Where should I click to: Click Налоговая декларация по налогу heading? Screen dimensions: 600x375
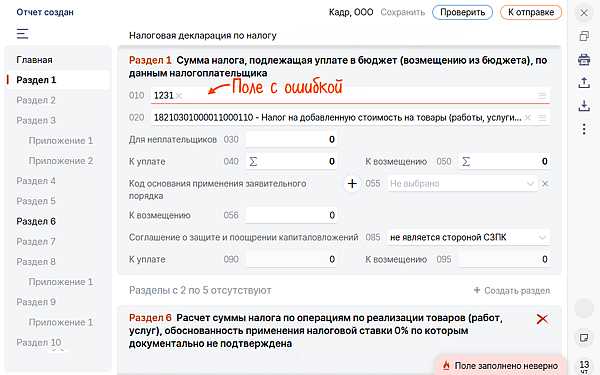click(x=203, y=36)
